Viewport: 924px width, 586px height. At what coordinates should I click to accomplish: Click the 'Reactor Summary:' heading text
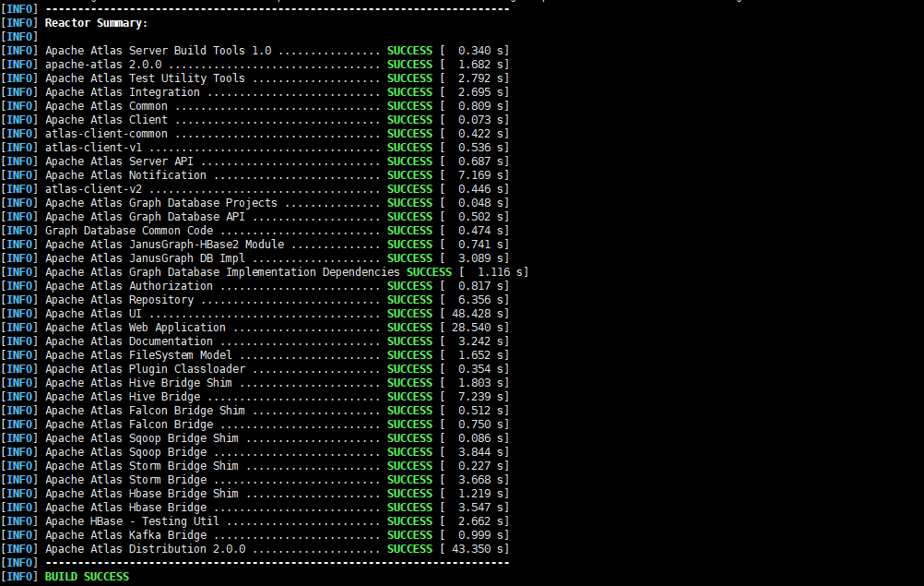pyautogui.click(x=96, y=23)
